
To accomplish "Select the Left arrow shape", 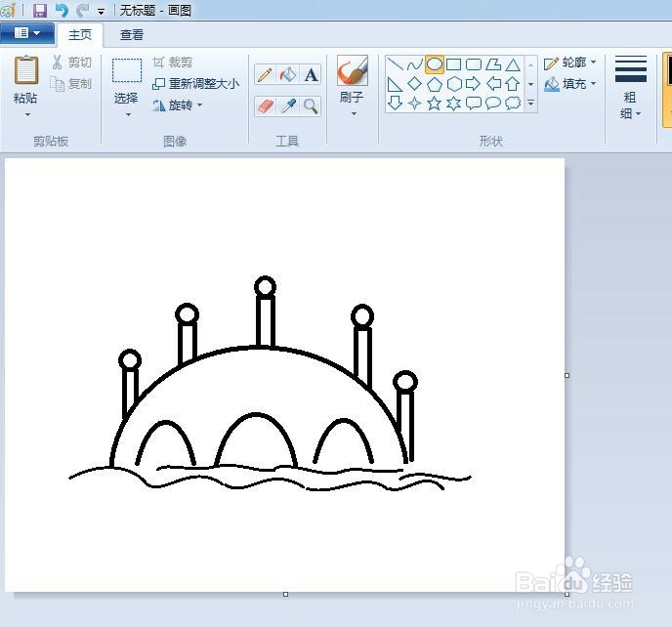I will pyautogui.click(x=493, y=84).
